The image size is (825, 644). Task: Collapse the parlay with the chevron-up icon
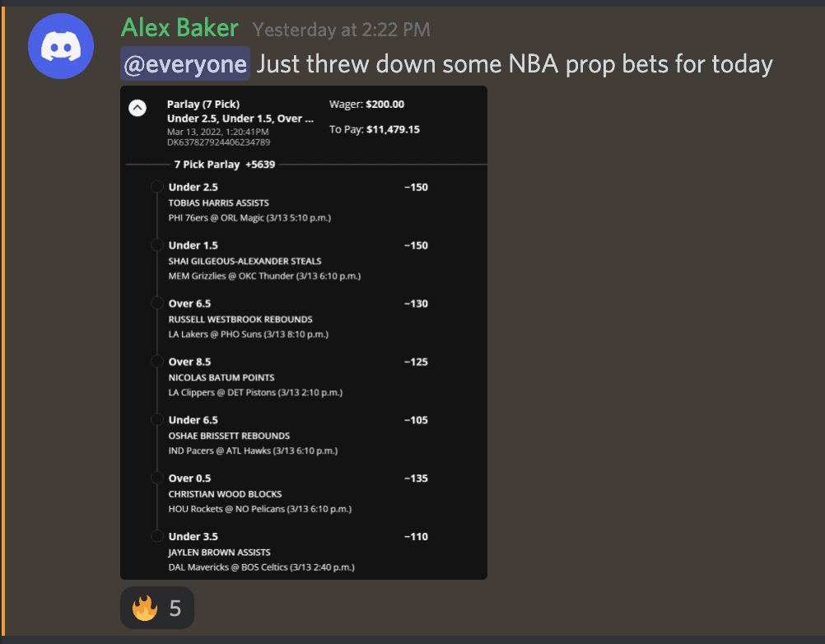(137, 108)
